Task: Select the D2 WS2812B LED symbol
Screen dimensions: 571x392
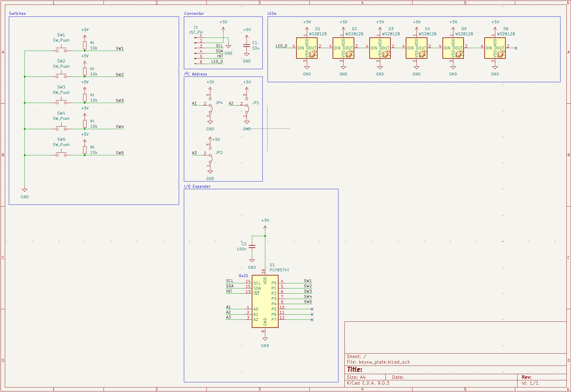Action: click(x=343, y=48)
